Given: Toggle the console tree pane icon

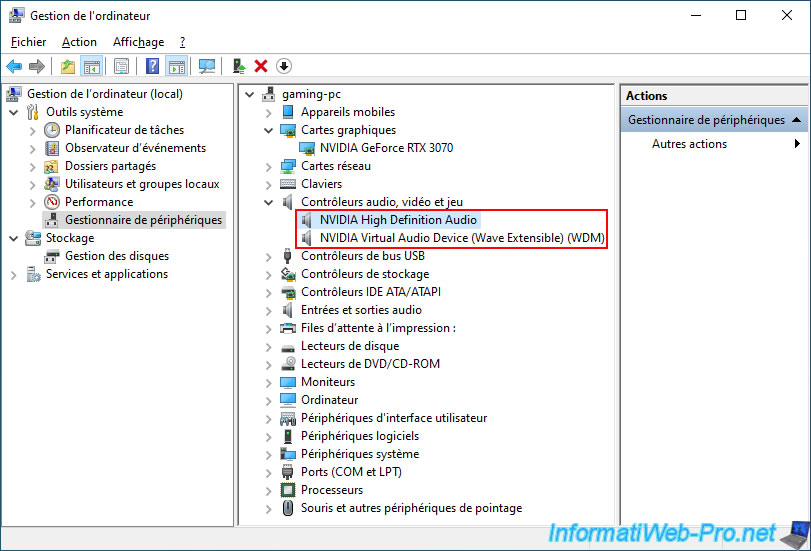Looking at the screenshot, I should coord(92,66).
